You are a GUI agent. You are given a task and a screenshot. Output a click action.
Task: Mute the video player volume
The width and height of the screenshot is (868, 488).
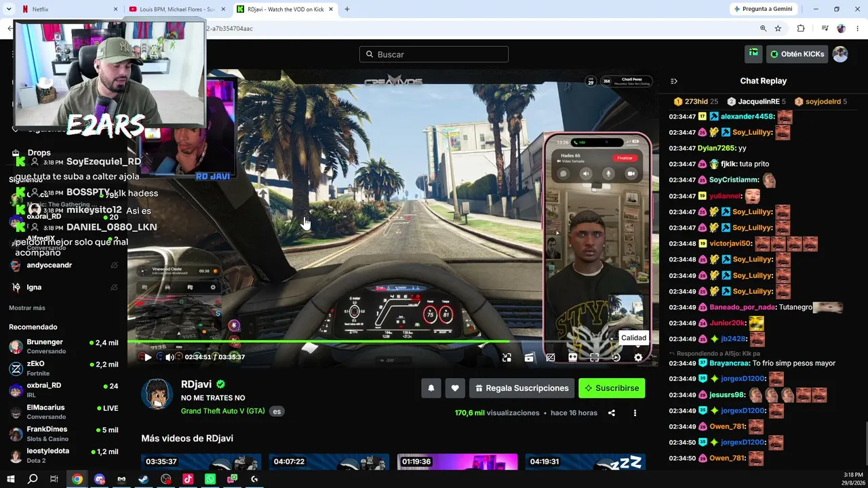tap(169, 357)
